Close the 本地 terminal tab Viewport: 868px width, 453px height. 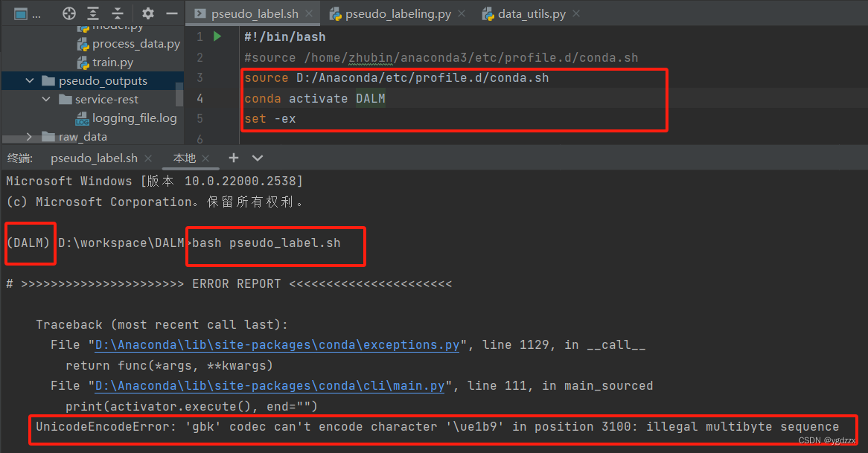click(x=205, y=158)
